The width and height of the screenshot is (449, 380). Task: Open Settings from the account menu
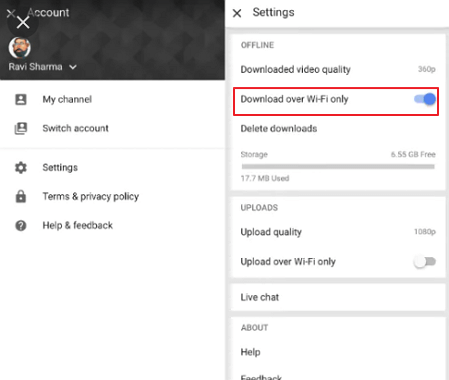coord(60,167)
